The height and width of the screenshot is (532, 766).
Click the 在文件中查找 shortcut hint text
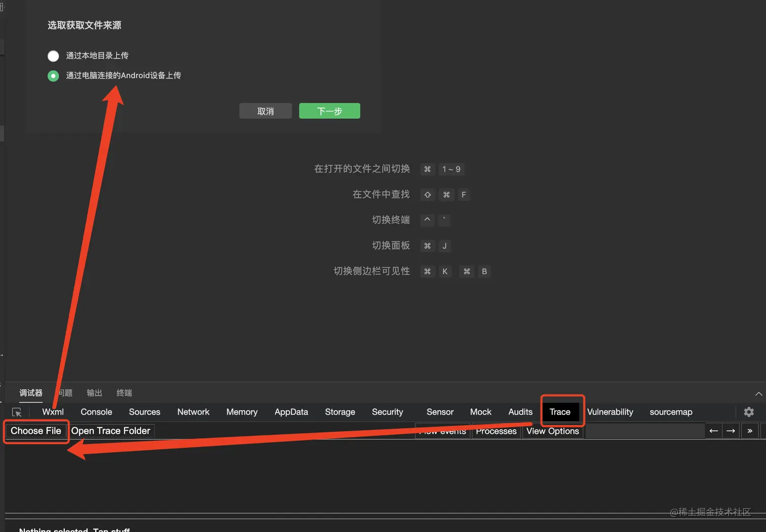click(x=381, y=194)
